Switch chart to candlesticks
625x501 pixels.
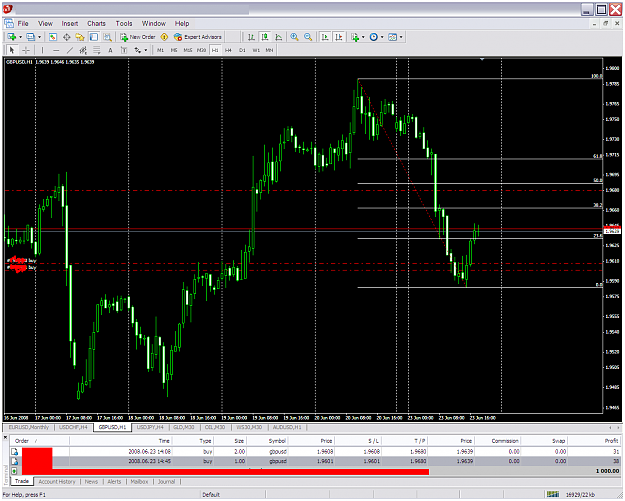pos(265,37)
